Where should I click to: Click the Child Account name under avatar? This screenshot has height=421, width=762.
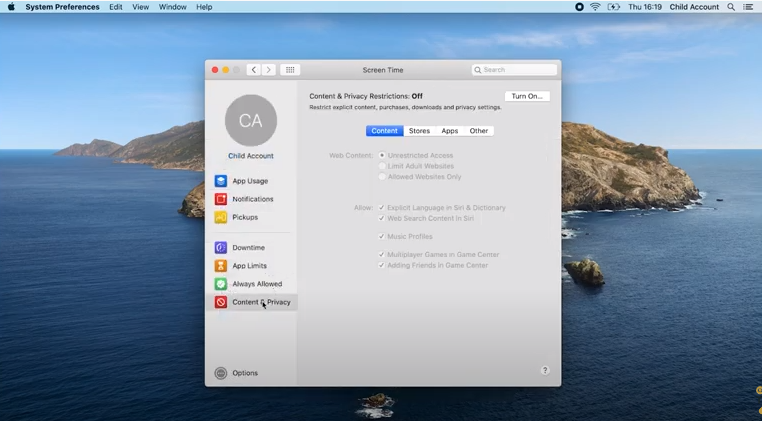(251, 156)
